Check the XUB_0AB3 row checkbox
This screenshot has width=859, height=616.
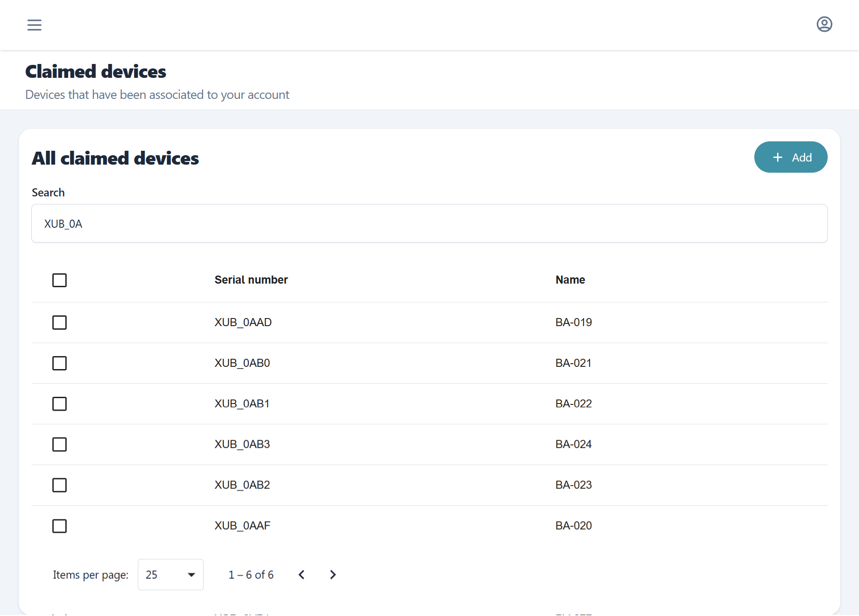[x=60, y=445]
